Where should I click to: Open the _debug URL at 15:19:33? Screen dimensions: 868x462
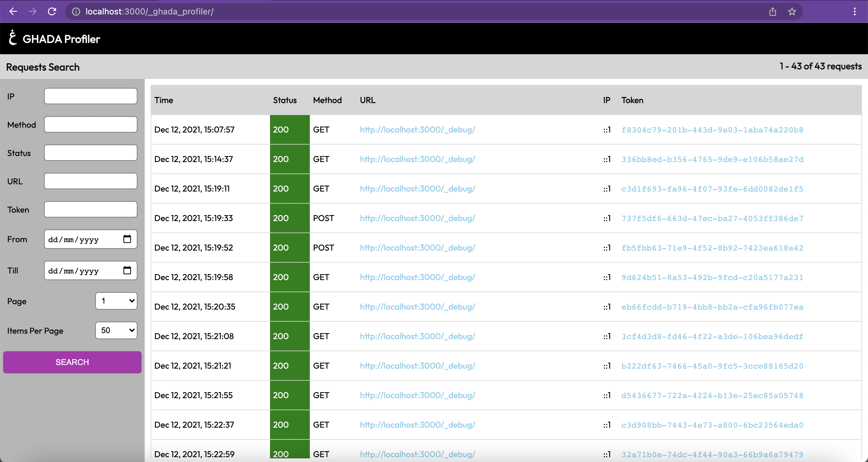point(417,218)
